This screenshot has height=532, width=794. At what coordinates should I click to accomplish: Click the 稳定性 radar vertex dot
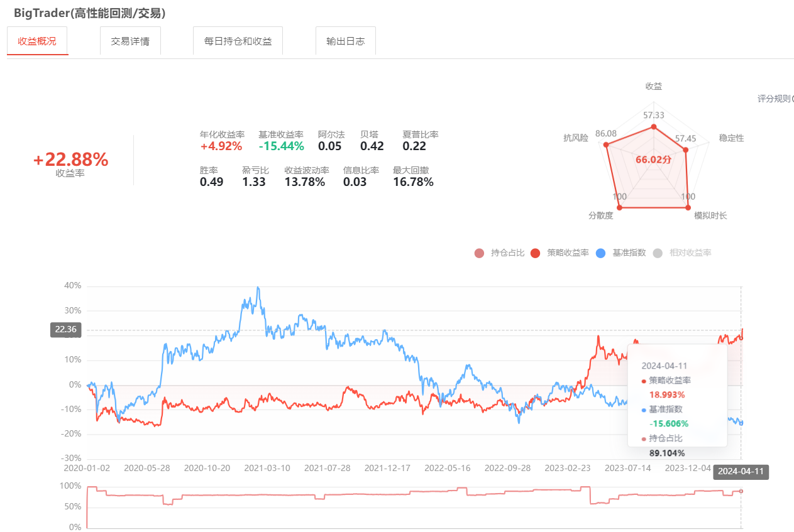685,150
